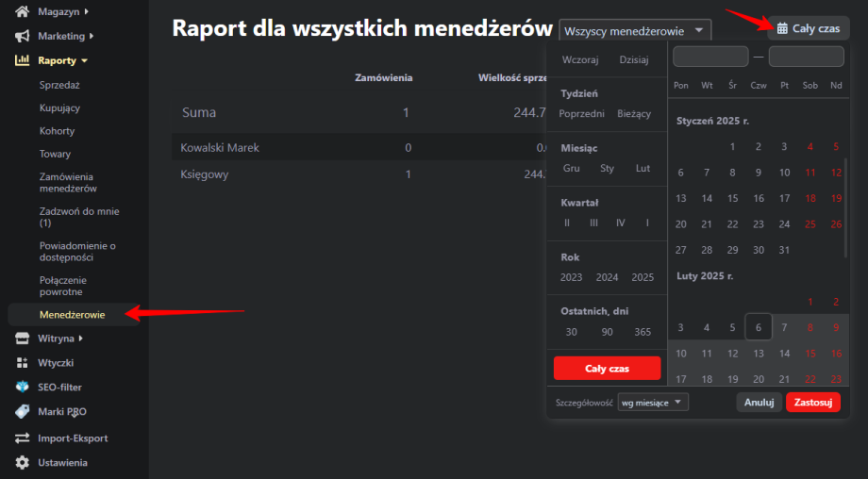Click the Import-Eksport arrows icon
Viewport: 868px width, 479px height.
(22, 438)
